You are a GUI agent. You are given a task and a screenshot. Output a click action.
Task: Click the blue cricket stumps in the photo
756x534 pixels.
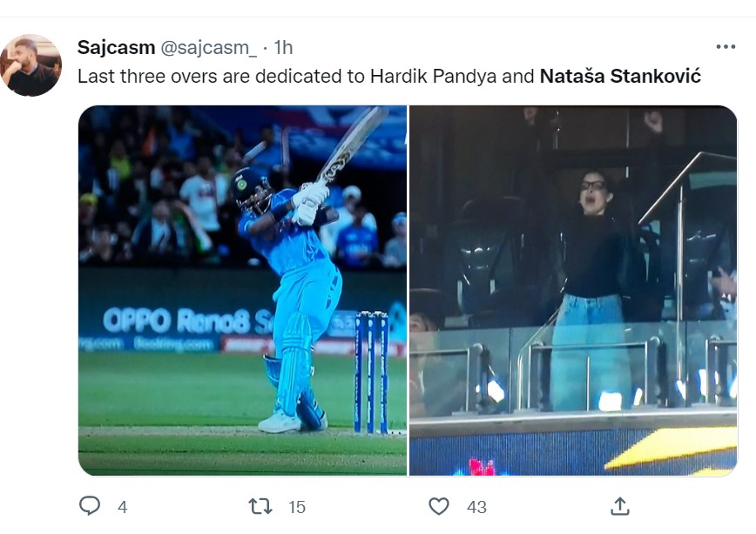(x=370, y=370)
